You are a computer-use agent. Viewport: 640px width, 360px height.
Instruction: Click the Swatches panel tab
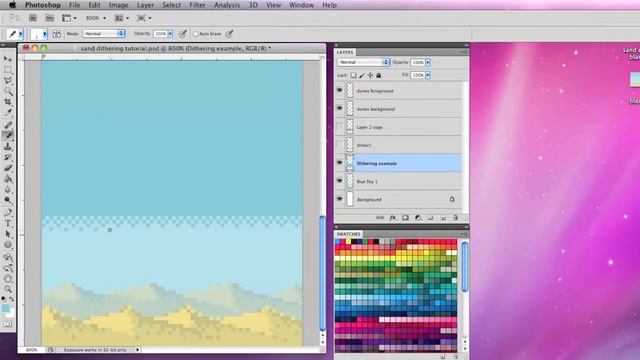coord(348,234)
